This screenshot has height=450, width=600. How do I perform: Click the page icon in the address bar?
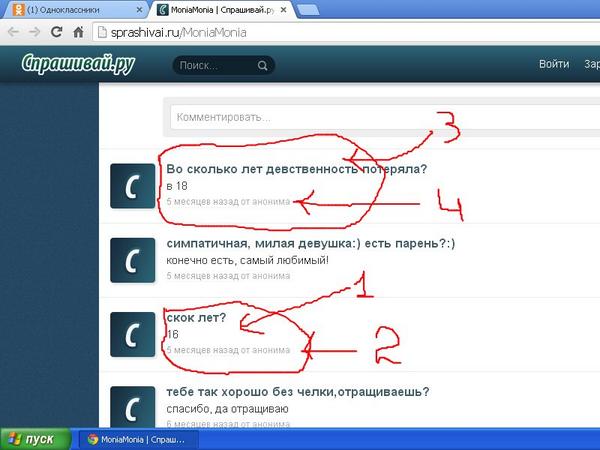click(102, 32)
